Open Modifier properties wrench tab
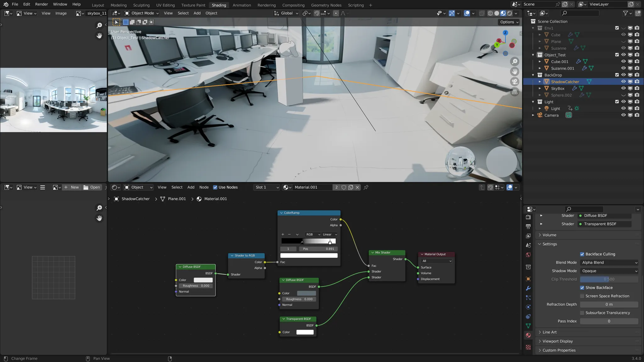Viewport: 644px width, 362px height. (528, 288)
